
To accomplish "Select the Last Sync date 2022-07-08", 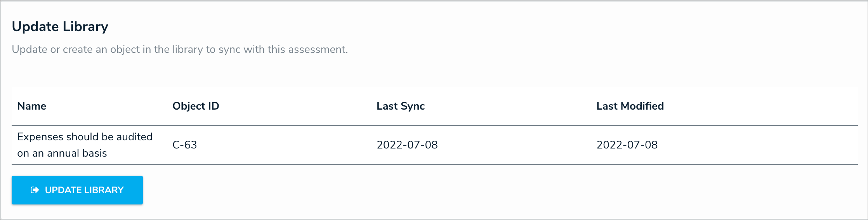I will [407, 145].
